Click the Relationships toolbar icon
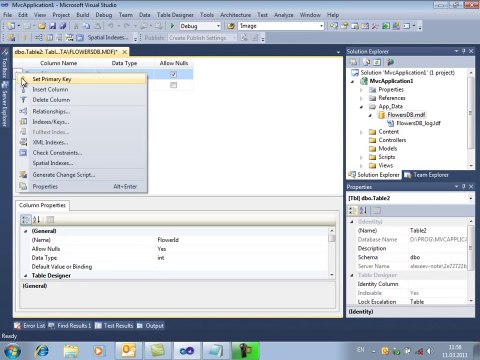Viewport: 480px width, 360px height. [38, 38]
